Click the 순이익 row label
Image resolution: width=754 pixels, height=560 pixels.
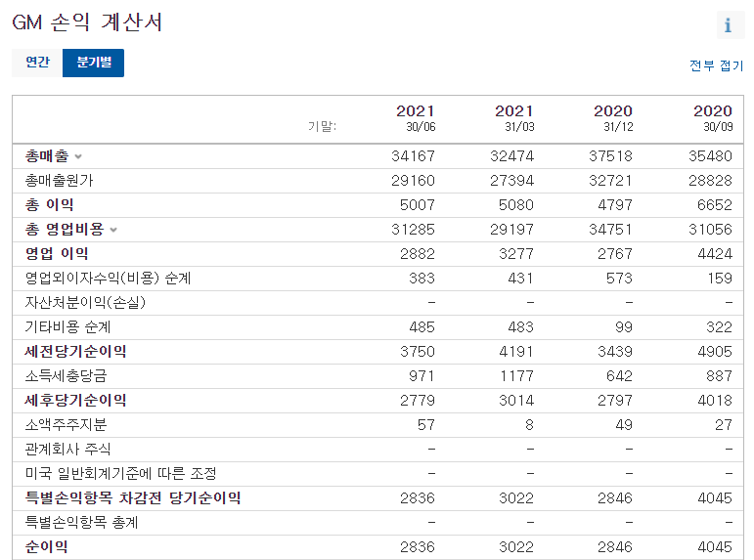pos(46,547)
